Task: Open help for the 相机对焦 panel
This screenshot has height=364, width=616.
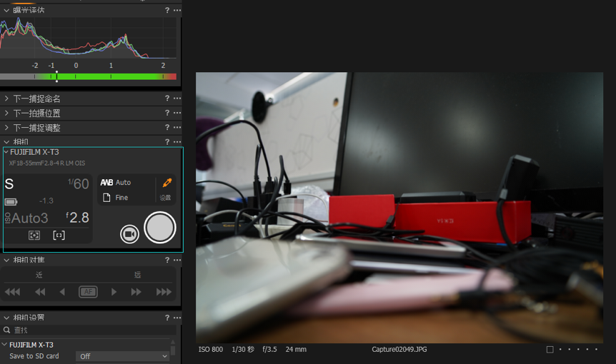Action: click(167, 260)
